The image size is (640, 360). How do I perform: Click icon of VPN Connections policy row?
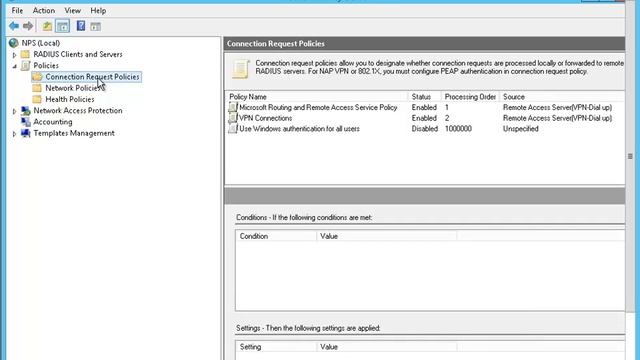[233, 118]
